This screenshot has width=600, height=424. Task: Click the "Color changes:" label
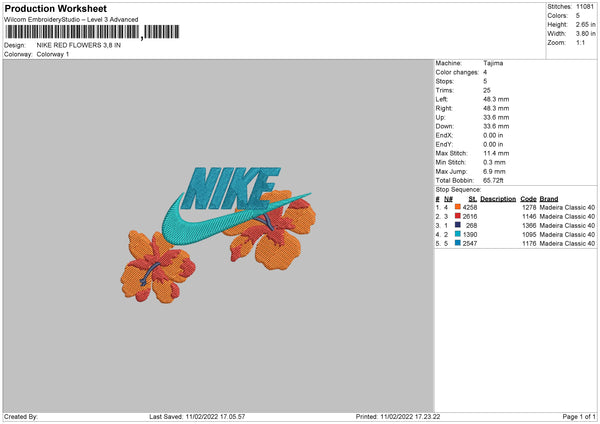(x=457, y=72)
